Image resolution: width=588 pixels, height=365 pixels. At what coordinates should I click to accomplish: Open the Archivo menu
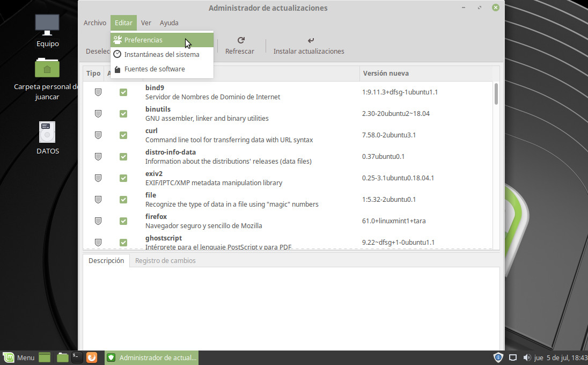pyautogui.click(x=95, y=23)
